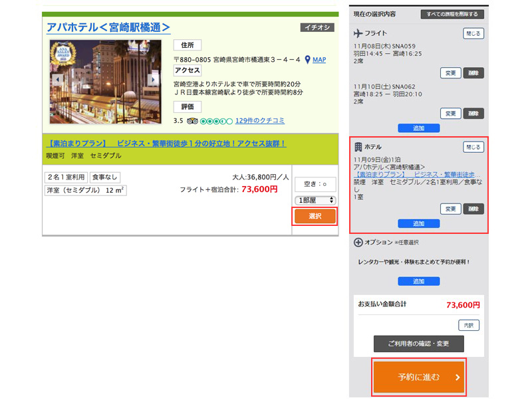Click 変更 for flight SNA059
532x408 pixels.
tap(451, 73)
